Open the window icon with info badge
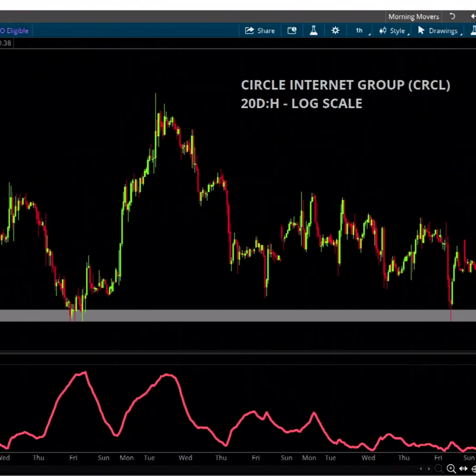This screenshot has width=476, height=476. 292,31
